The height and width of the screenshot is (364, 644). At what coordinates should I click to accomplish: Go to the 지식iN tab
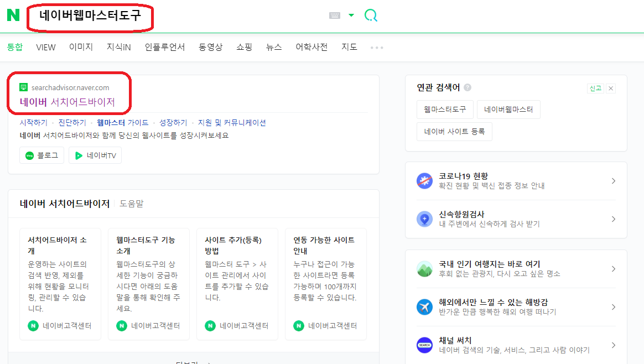point(119,47)
